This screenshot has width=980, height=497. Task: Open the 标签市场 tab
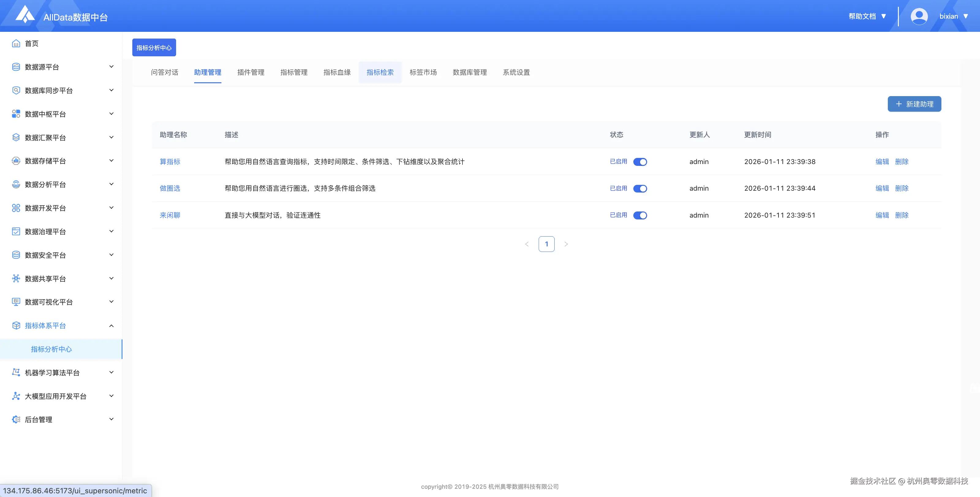(423, 72)
